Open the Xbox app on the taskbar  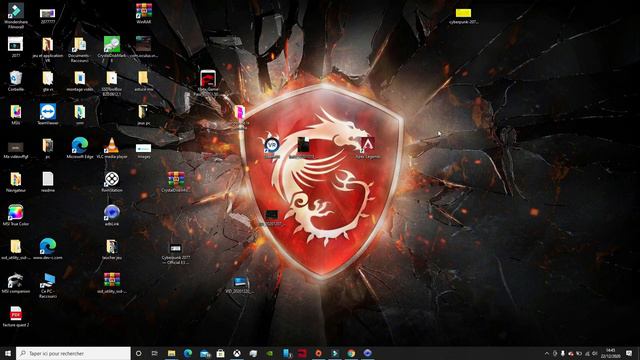[237, 353]
